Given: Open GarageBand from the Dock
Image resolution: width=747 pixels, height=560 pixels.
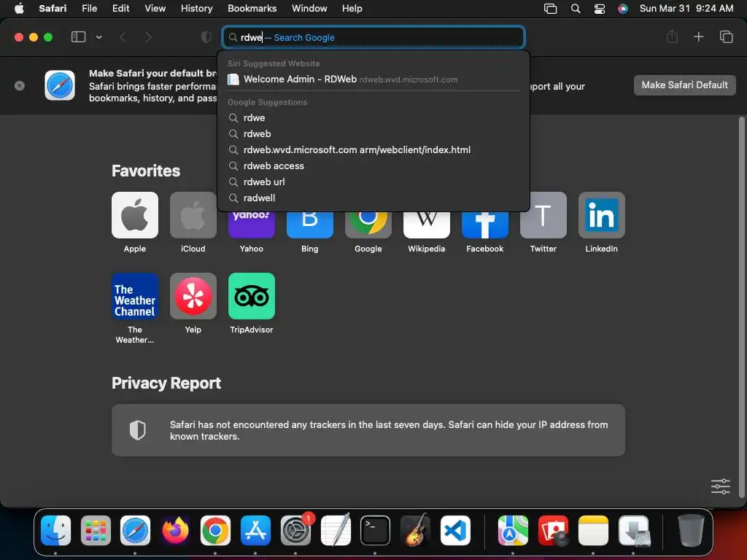Looking at the screenshot, I should (415, 530).
